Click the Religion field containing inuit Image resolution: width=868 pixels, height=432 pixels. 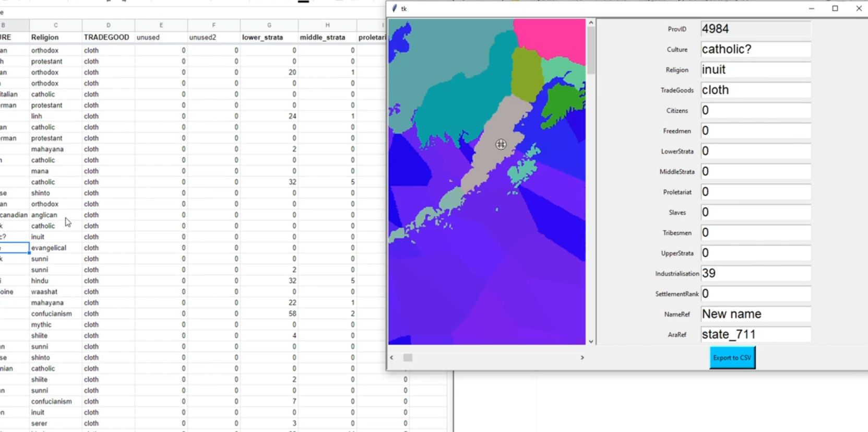click(x=756, y=69)
